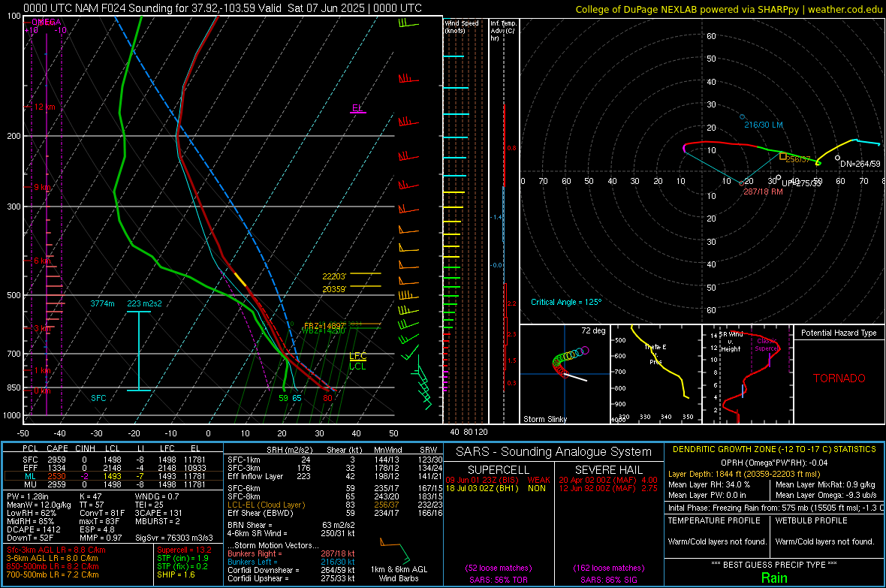Select the SFC parcel row
The width and height of the screenshot is (886, 588).
tap(113, 460)
